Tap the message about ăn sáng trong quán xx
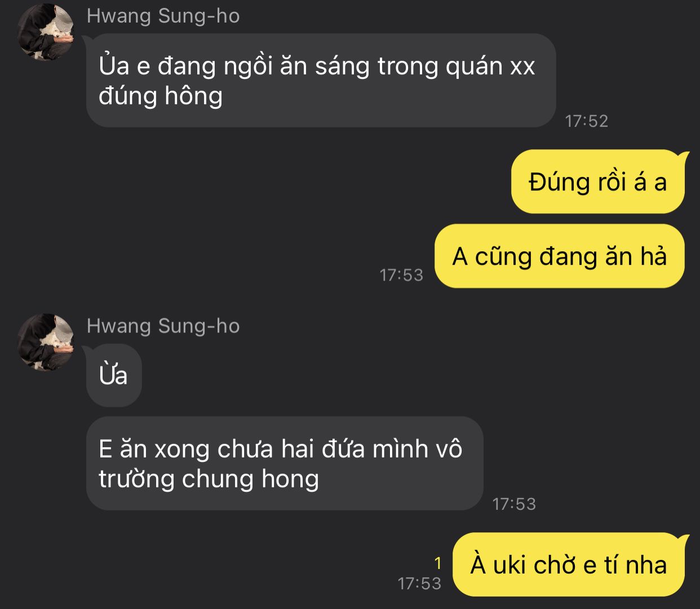The height and width of the screenshot is (609, 700). 321,80
